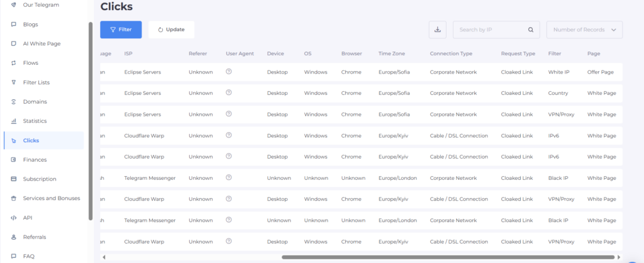Image resolution: width=644 pixels, height=263 pixels.
Task: Open the Blogs sidebar item
Action: [x=30, y=25]
